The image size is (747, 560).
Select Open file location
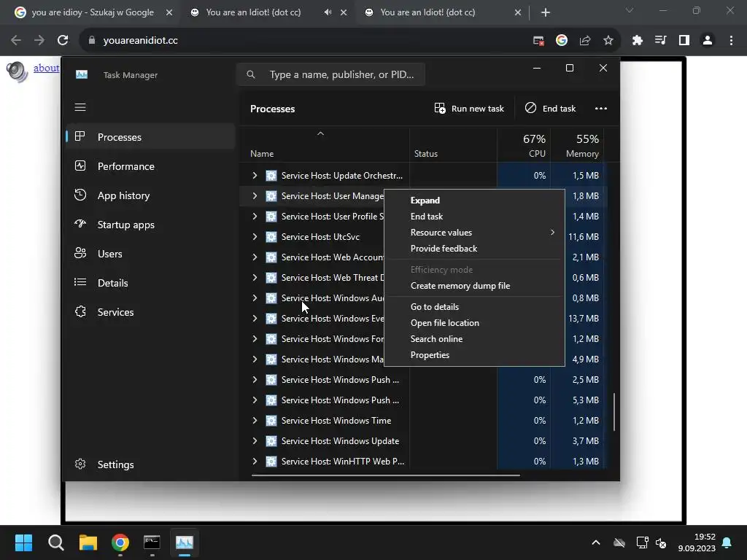474,323
